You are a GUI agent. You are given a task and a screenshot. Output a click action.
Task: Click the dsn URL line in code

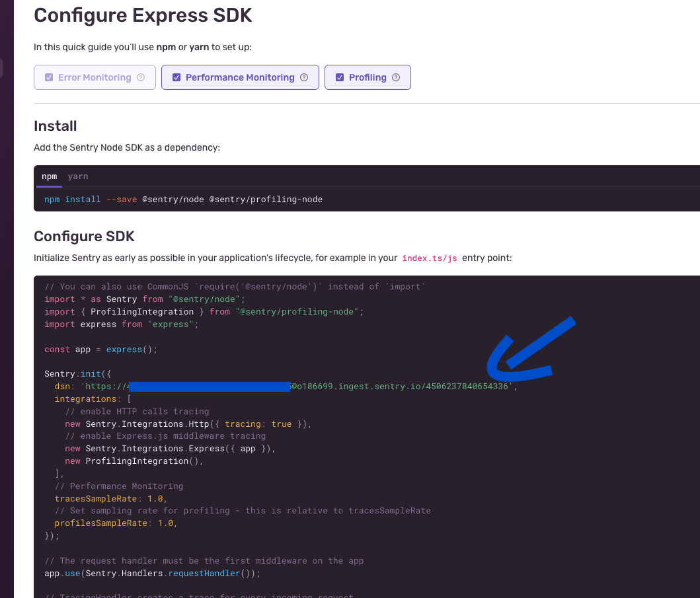pos(286,386)
